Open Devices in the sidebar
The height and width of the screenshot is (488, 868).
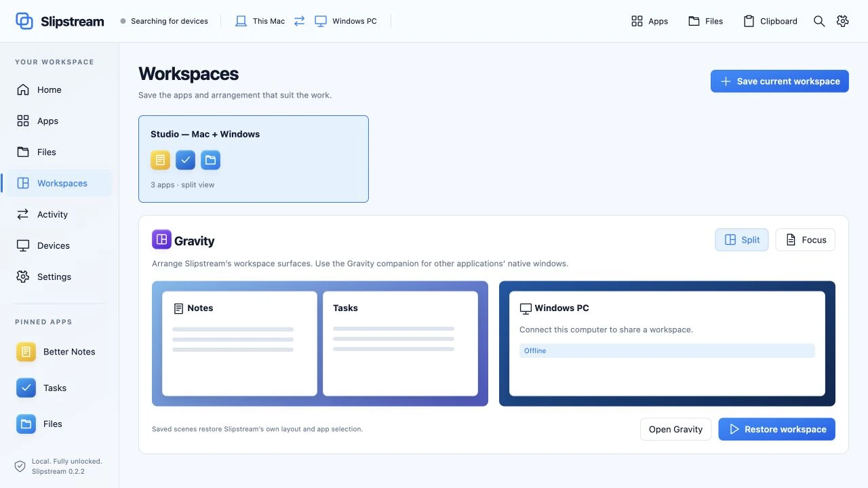pos(60,245)
